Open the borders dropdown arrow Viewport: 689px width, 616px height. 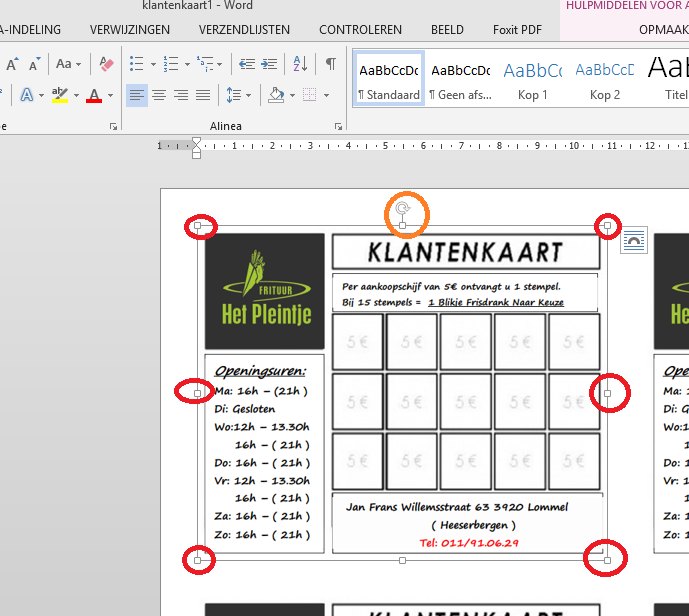pos(326,95)
